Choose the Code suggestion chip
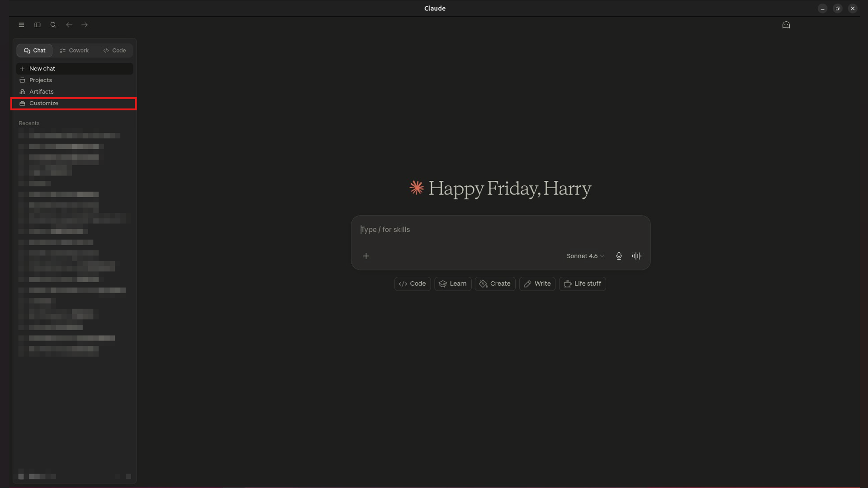 pos(413,284)
